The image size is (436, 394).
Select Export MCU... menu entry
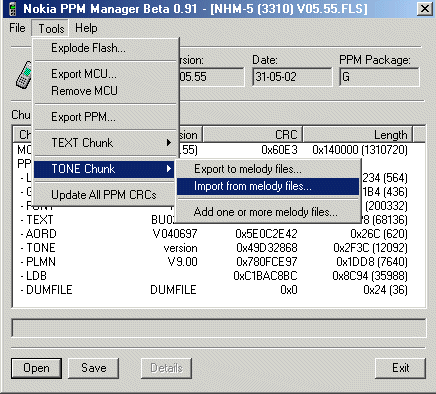pos(106,74)
